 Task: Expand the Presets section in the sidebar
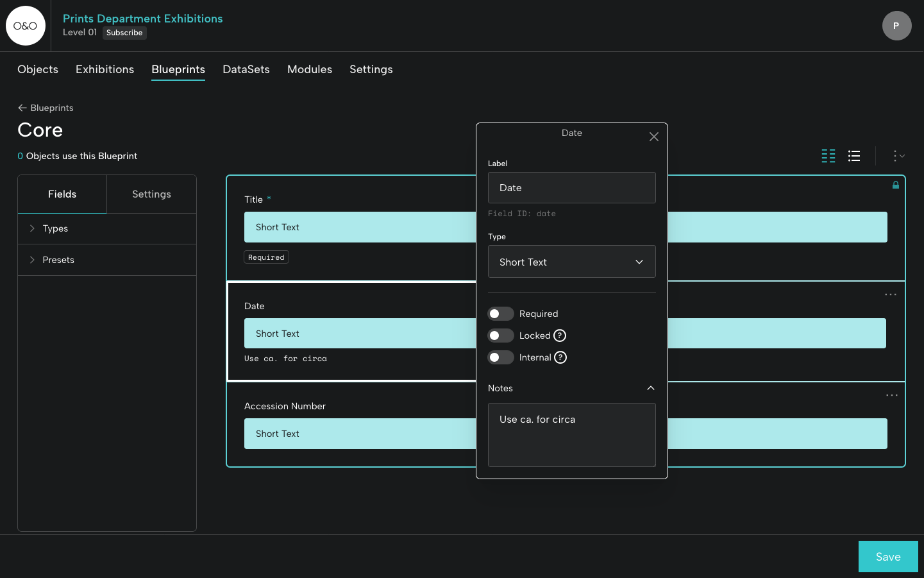click(58, 260)
